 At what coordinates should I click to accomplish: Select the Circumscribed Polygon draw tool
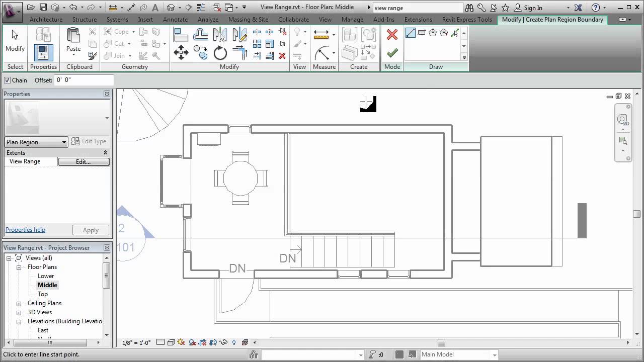click(x=444, y=33)
